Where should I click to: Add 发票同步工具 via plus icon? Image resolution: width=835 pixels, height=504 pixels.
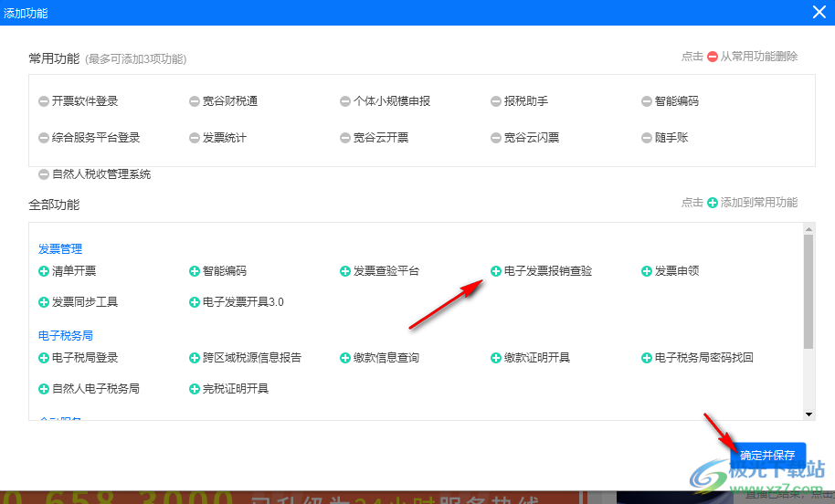click(44, 302)
